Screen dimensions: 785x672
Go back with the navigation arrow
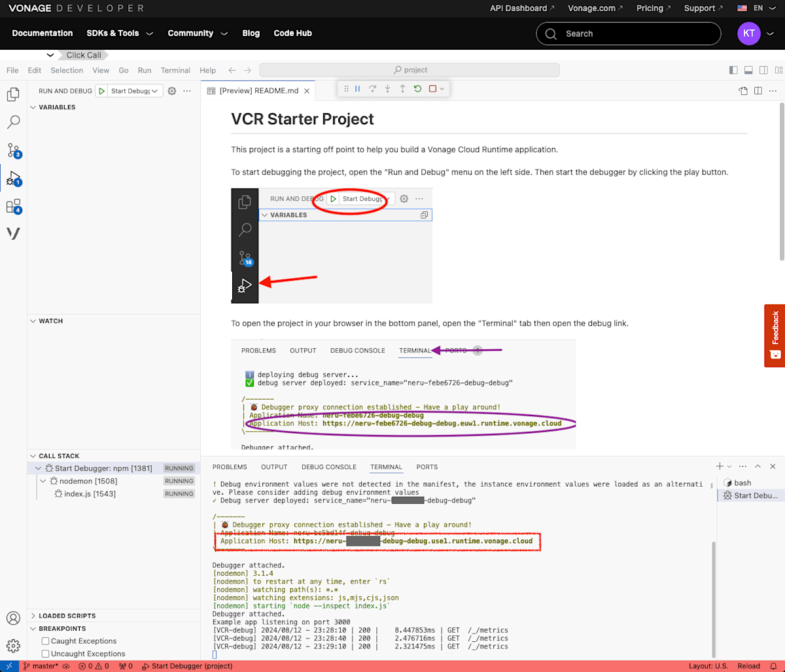[232, 70]
